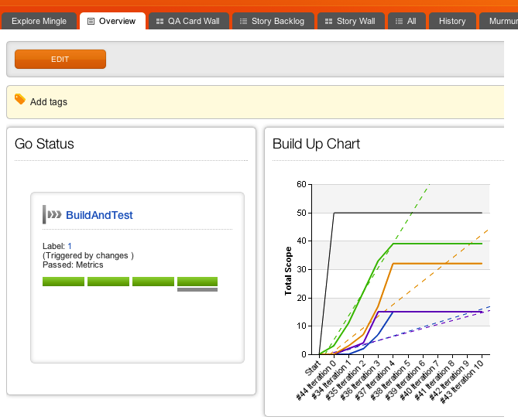Click the Add tags text
Screen dimensions: 518x420
(48, 101)
